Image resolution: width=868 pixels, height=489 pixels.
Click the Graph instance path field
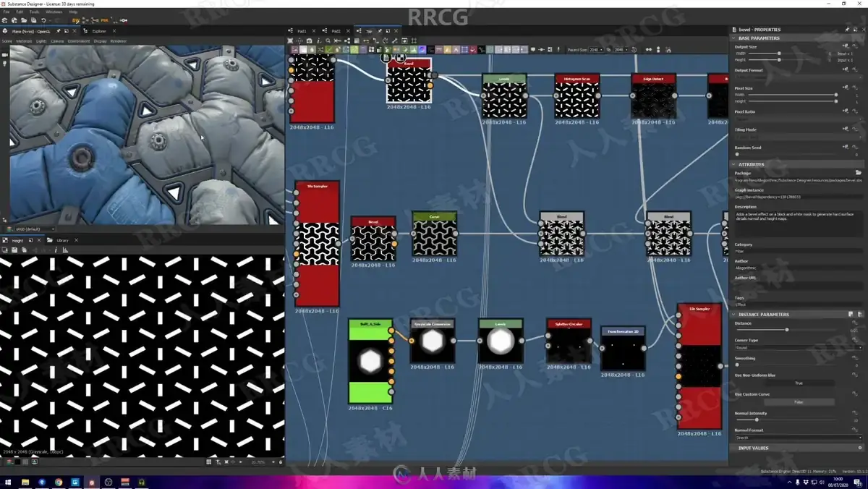[x=799, y=197]
